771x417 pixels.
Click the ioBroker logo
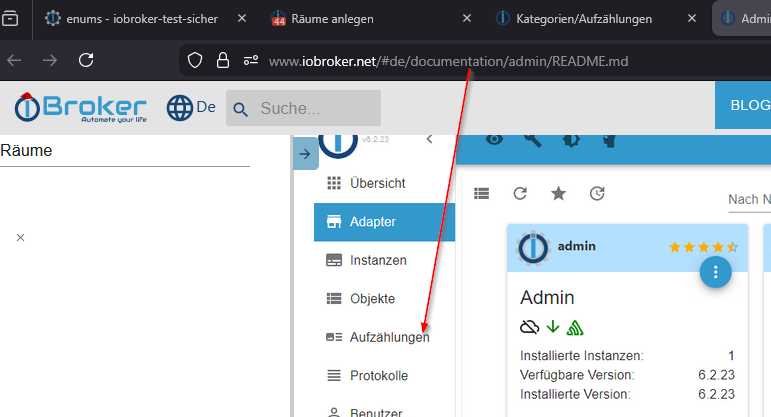pos(81,107)
